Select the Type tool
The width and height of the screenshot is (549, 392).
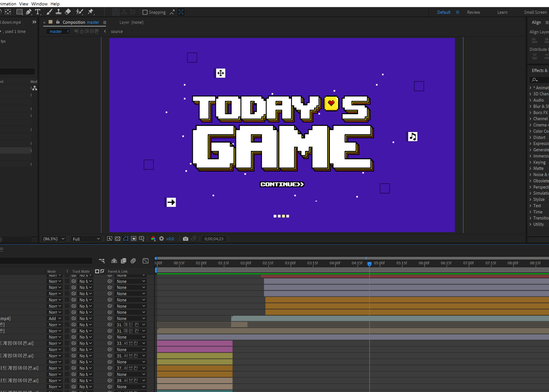38,12
